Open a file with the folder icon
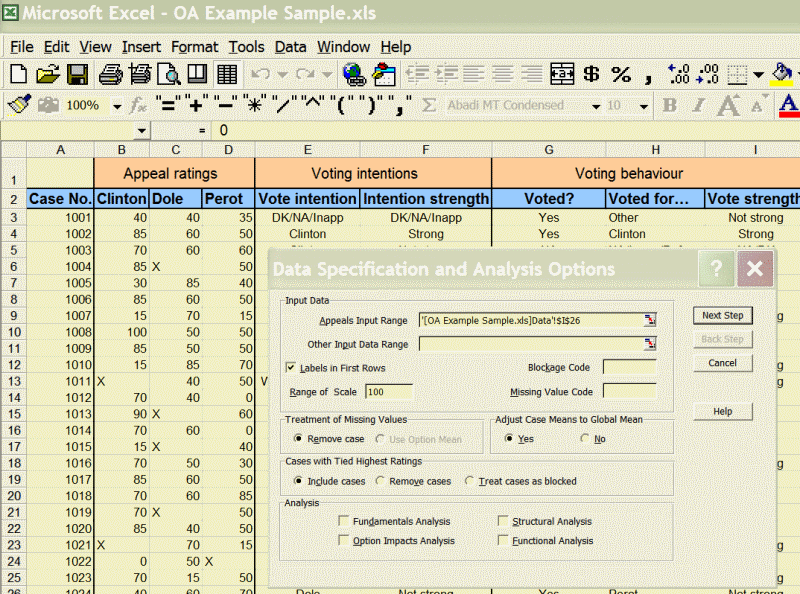800x594 pixels. click(48, 75)
